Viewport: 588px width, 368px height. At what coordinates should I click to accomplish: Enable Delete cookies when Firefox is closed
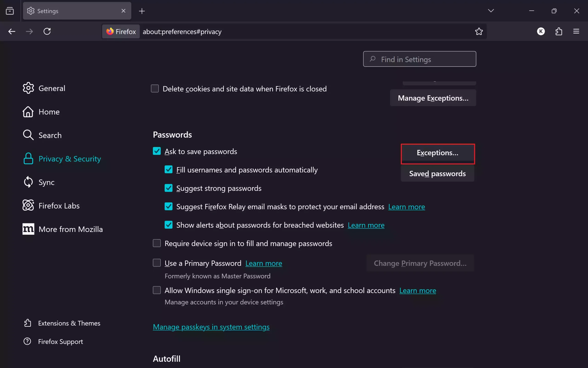155,89
